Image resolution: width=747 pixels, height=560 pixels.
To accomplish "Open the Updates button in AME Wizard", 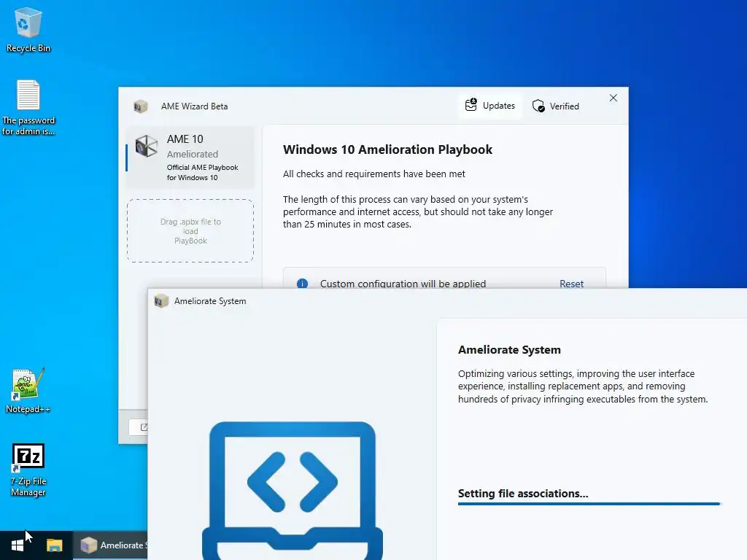I will click(490, 105).
